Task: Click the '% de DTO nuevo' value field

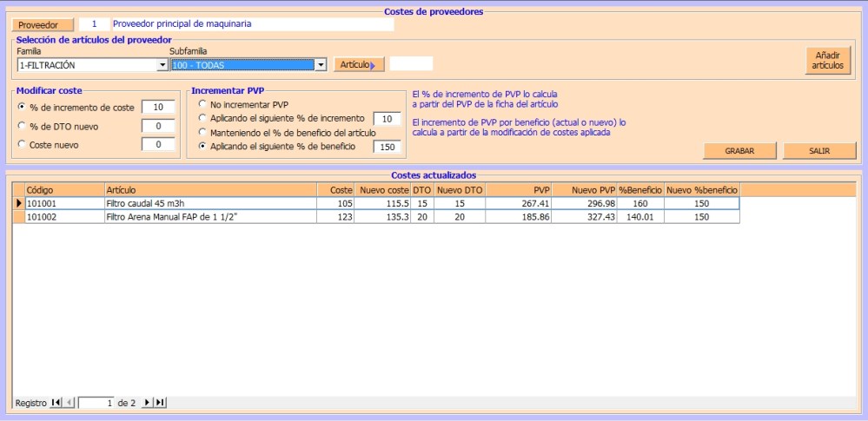Action: 158,126
